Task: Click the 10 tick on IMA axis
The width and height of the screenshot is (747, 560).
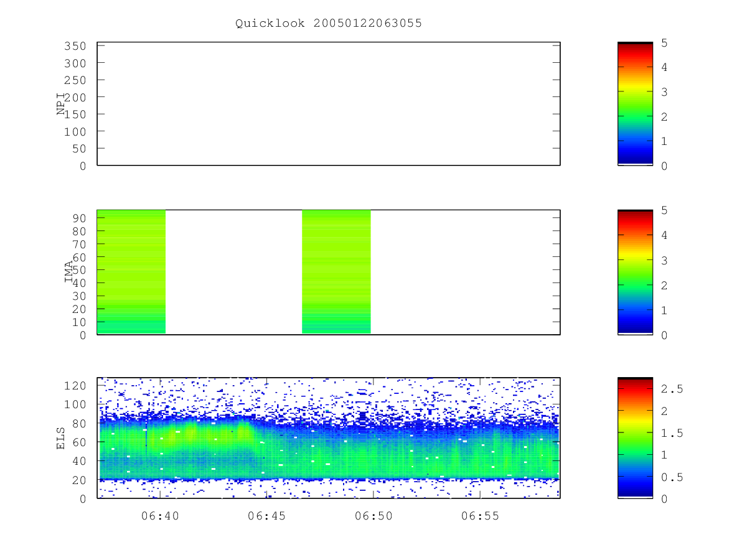Action: 78,322
